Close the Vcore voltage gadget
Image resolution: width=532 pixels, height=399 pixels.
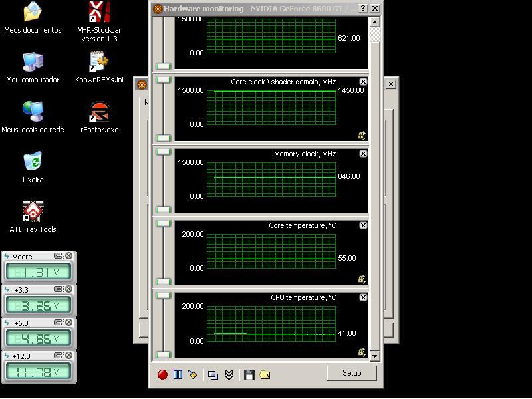[x=69, y=256]
